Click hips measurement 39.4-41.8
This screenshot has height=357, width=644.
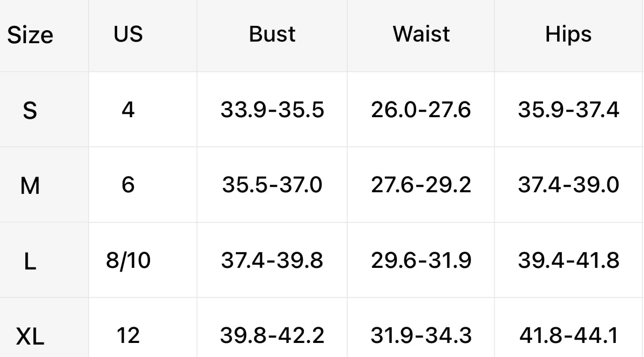click(568, 260)
